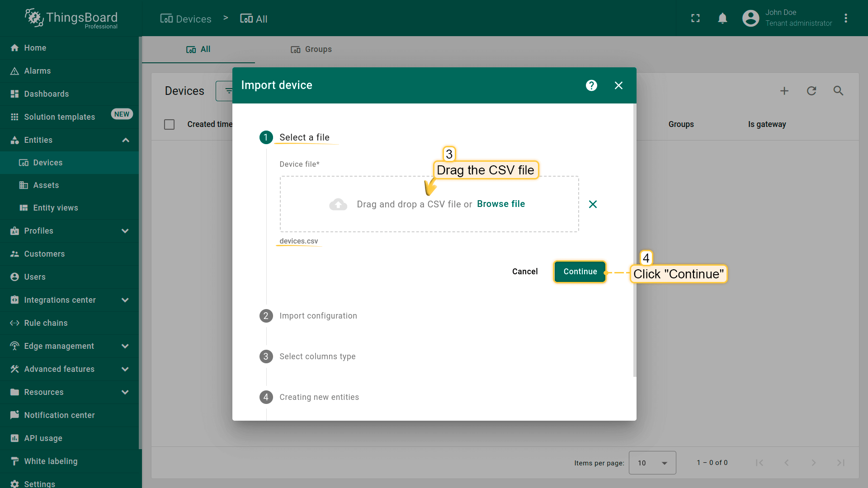868x488 pixels.
Task: Open the user options kebab menu
Action: tap(846, 19)
